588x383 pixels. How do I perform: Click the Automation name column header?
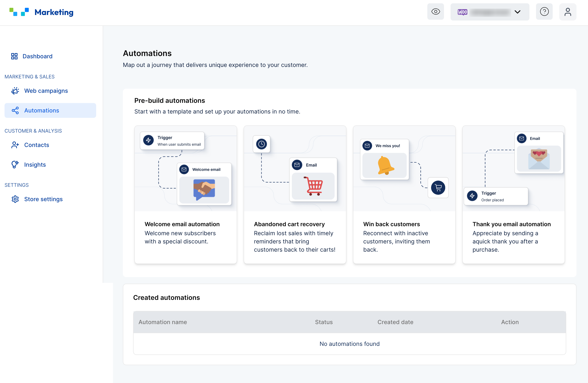point(163,322)
